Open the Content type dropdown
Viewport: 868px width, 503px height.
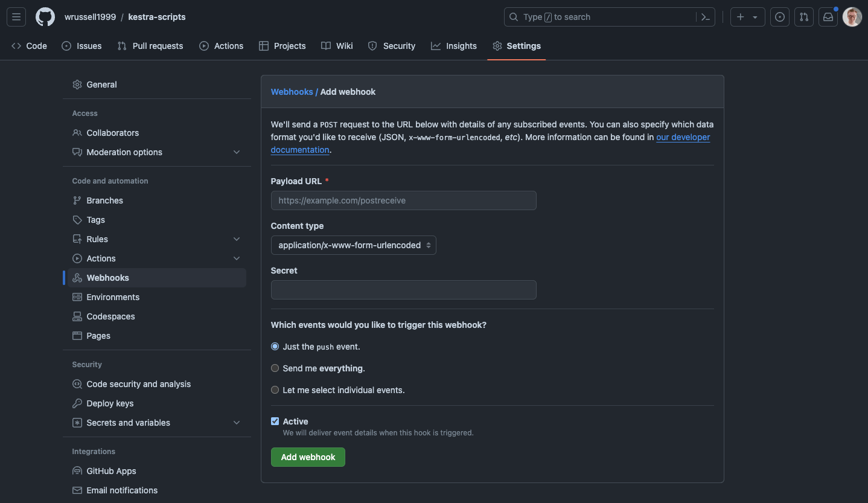pyautogui.click(x=353, y=245)
